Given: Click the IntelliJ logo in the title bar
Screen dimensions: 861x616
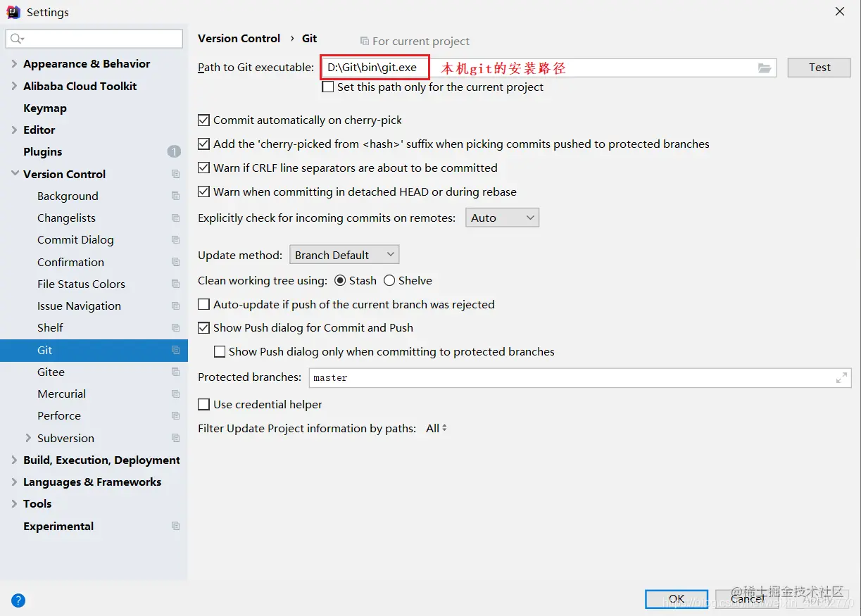Looking at the screenshot, I should click(13, 12).
